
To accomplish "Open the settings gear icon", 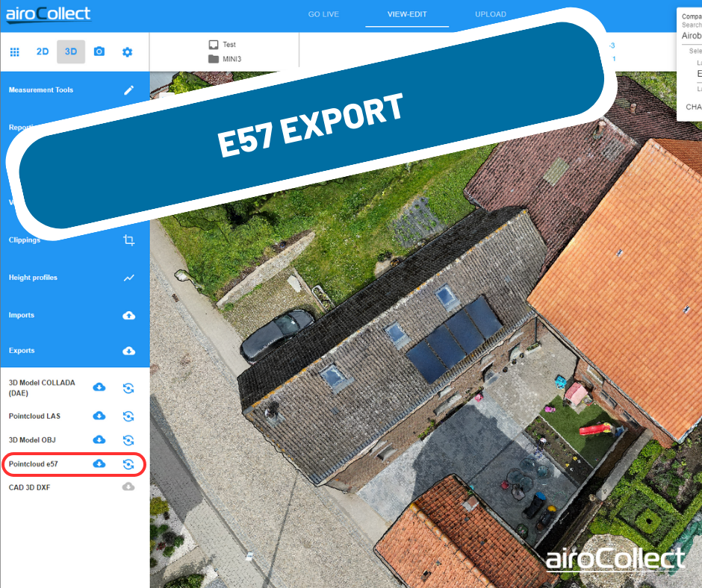I will point(127,52).
